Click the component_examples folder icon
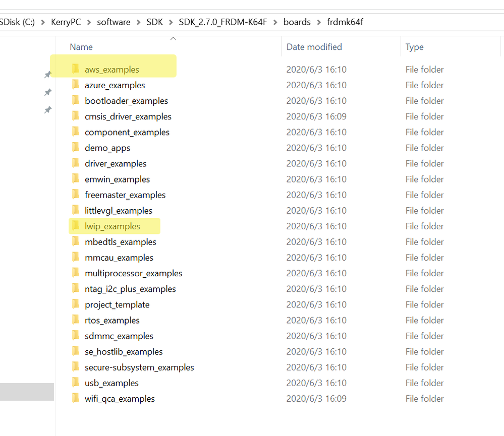Screen dimensions: 504x436 [x=76, y=132]
